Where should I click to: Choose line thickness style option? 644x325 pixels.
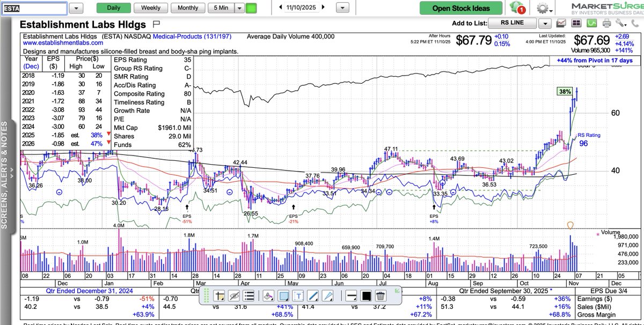[x=350, y=296]
